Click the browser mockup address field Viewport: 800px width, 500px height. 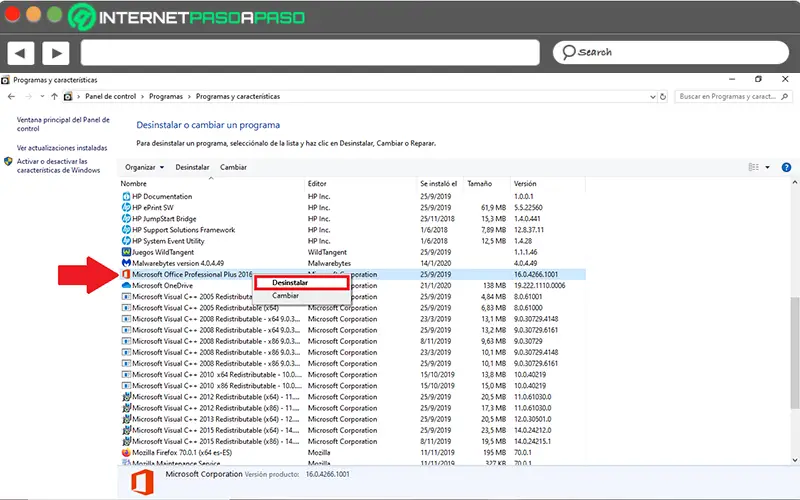(x=310, y=53)
